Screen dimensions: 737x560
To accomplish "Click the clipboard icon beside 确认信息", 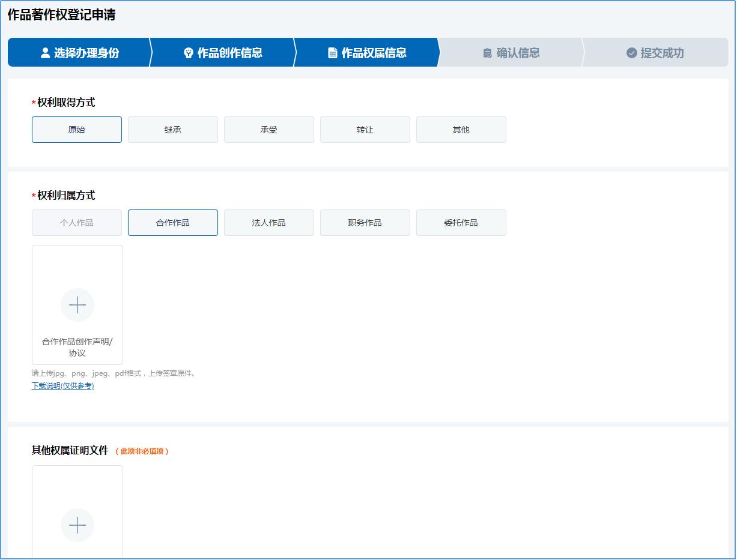I will coord(487,53).
